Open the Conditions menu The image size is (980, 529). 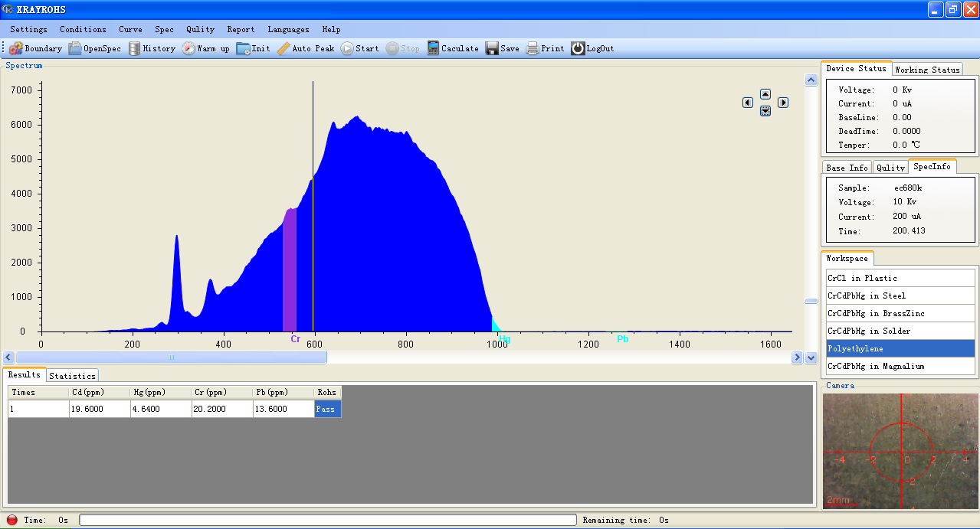point(83,29)
